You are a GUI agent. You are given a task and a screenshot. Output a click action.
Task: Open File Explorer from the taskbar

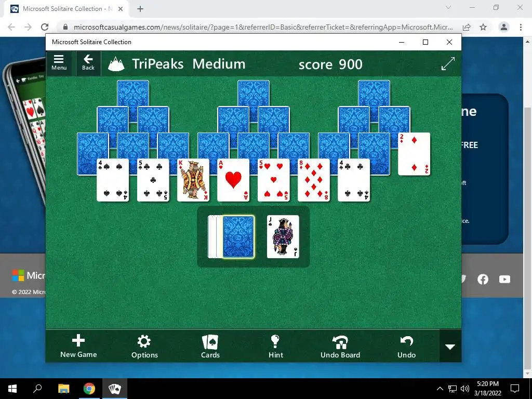pos(63,389)
